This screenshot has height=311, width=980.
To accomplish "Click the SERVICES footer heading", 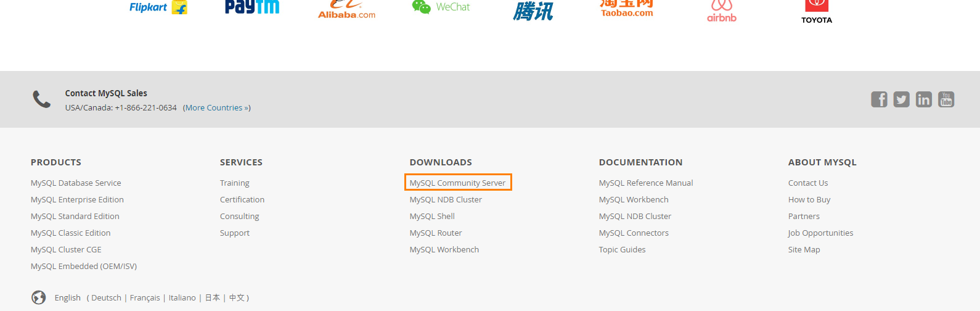I will click(x=241, y=162).
